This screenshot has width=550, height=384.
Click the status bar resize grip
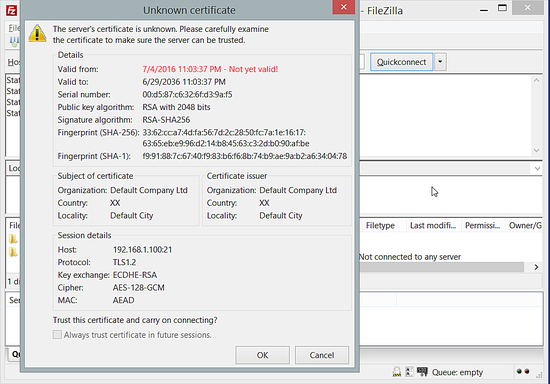point(539,375)
